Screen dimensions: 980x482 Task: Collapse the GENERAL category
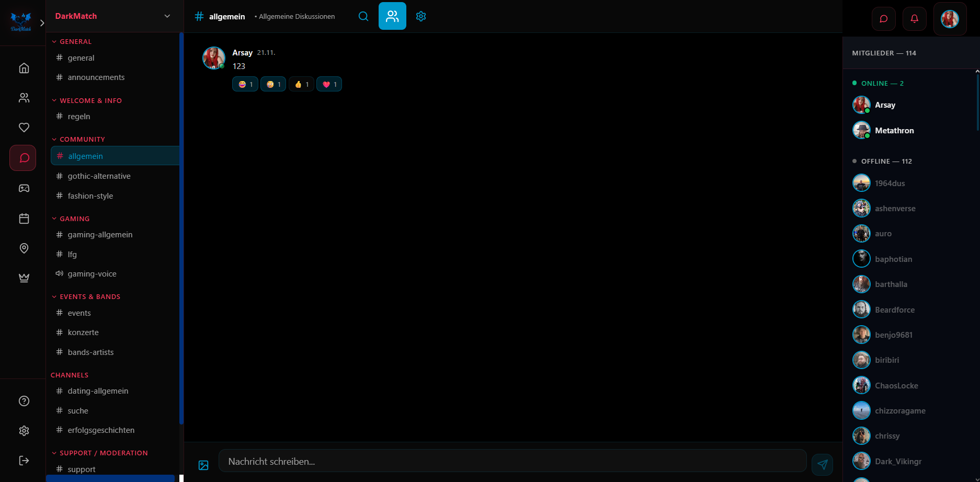72,41
